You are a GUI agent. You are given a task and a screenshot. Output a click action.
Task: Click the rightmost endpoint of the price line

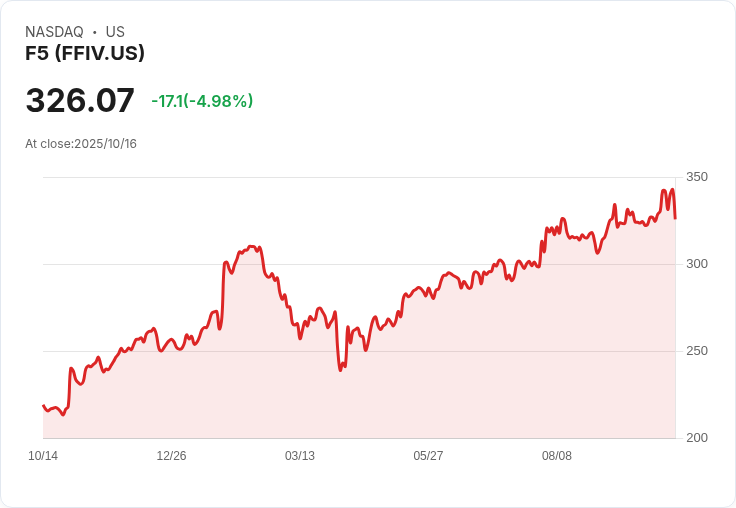point(675,217)
